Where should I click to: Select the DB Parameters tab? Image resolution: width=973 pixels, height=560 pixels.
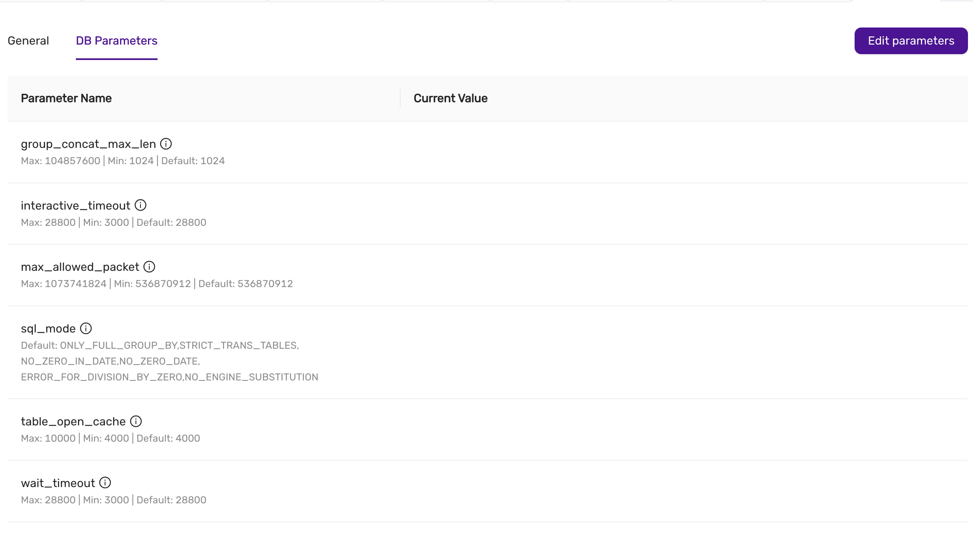point(117,41)
